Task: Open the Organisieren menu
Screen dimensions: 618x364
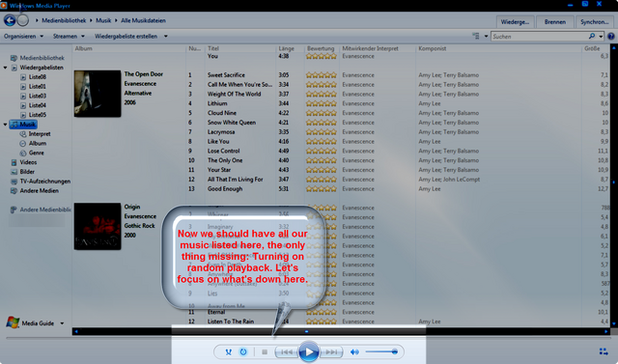Action: [23, 37]
